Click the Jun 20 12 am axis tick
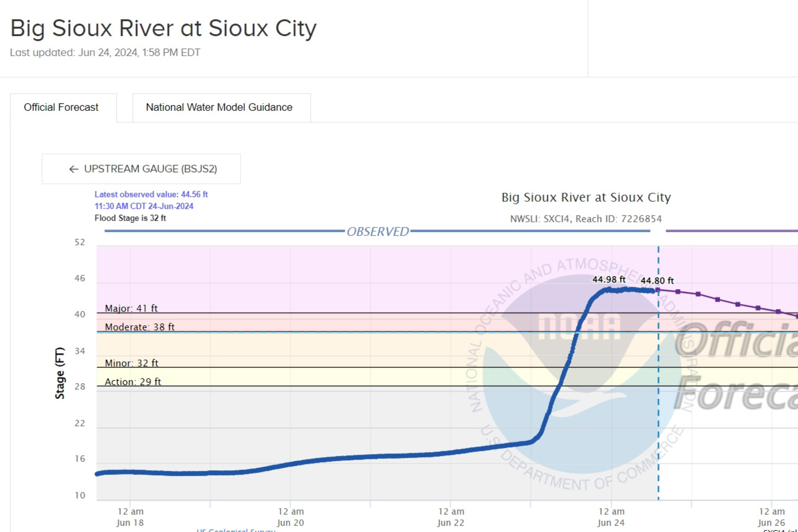The width and height of the screenshot is (798, 532). (290, 516)
